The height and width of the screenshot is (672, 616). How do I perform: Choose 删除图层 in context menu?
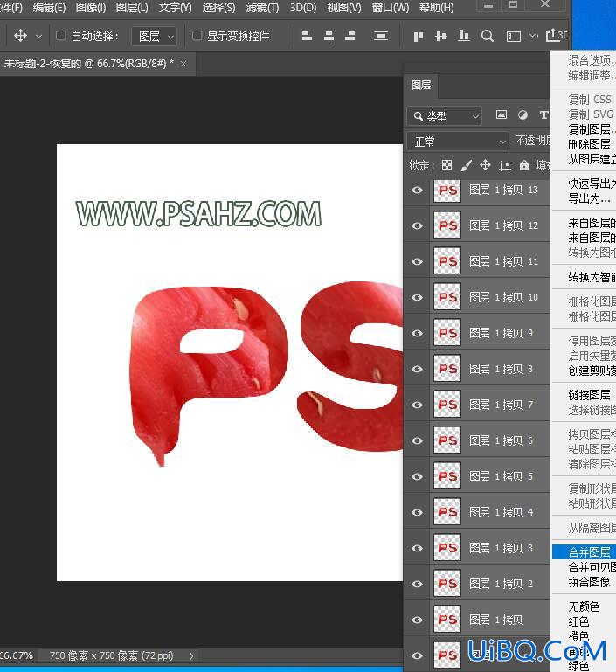[589, 144]
